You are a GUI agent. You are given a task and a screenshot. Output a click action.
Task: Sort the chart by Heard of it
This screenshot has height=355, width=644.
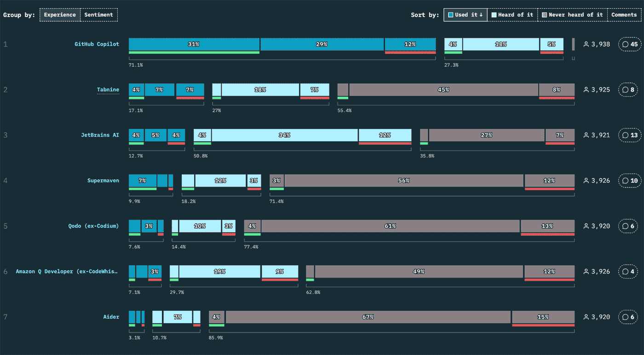click(x=512, y=15)
